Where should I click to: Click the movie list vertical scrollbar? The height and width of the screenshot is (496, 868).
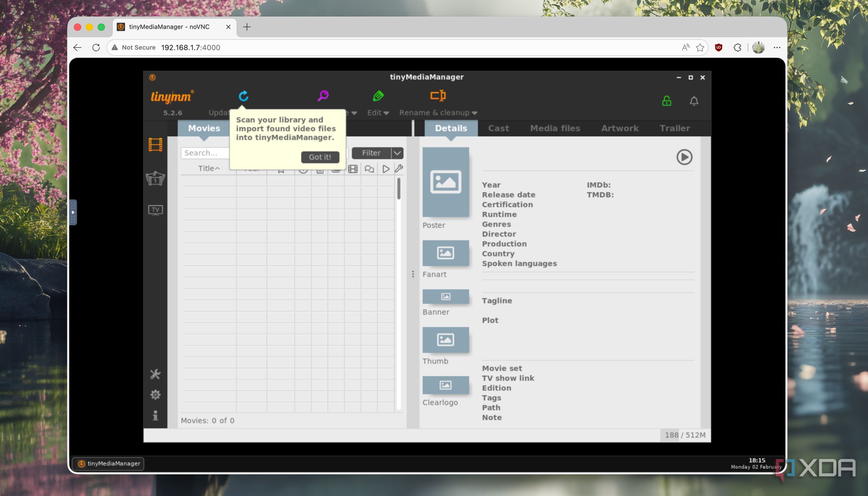click(399, 189)
